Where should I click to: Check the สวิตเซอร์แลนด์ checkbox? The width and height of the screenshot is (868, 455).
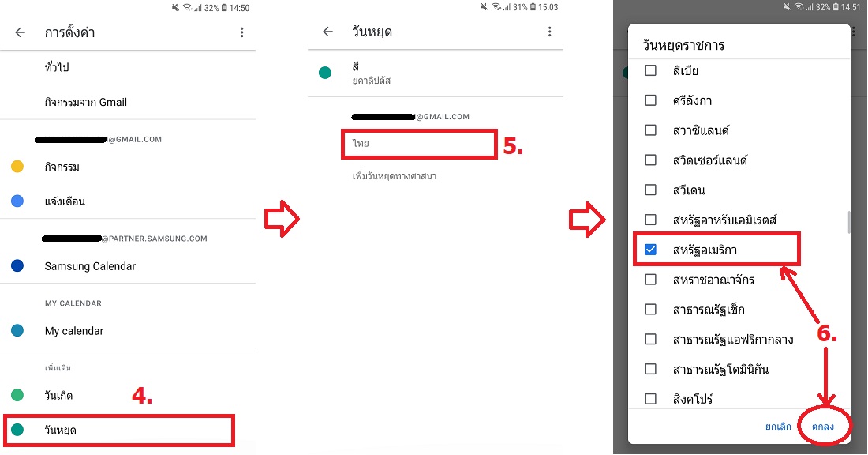point(651,160)
